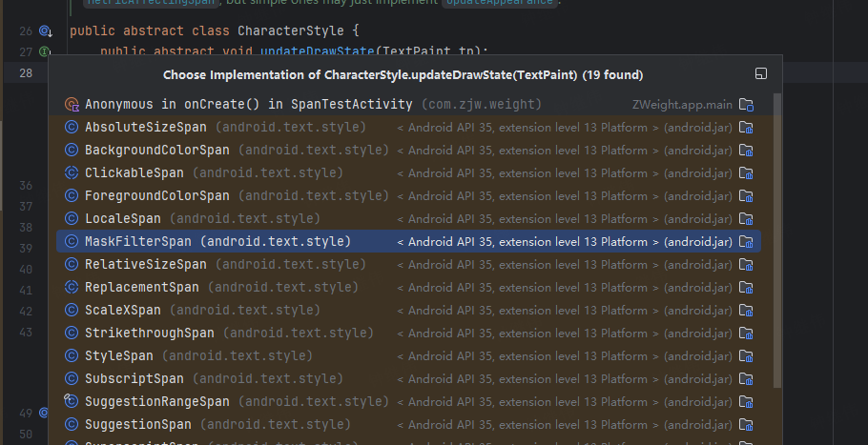Click library folder icon on SuggestionSpan row
The image size is (868, 445).
click(x=746, y=424)
